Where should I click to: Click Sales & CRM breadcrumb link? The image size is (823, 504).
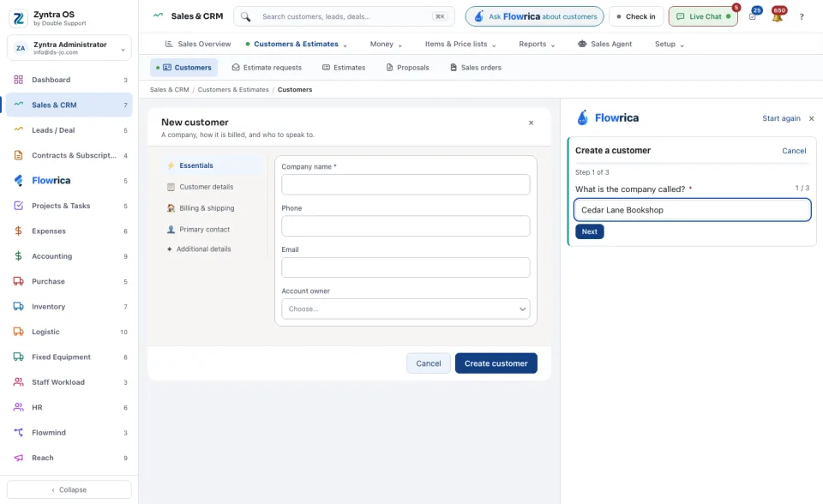pyautogui.click(x=169, y=90)
